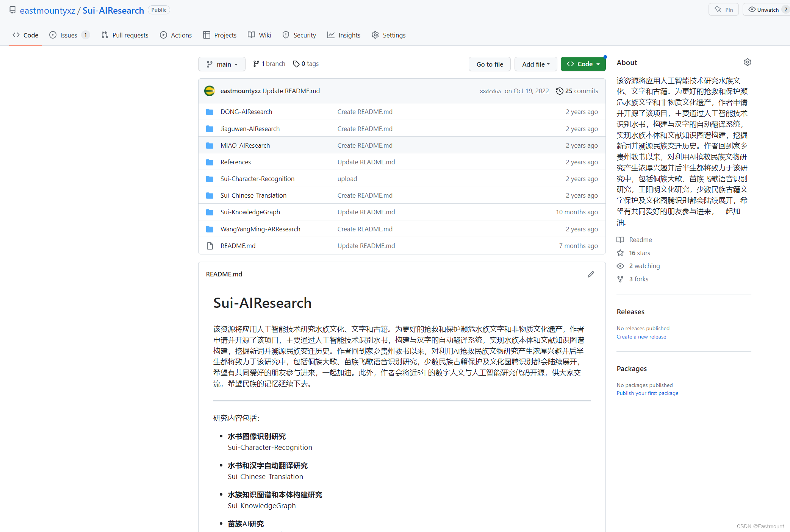
Task: Edit README with the pencil icon
Action: coord(591,274)
